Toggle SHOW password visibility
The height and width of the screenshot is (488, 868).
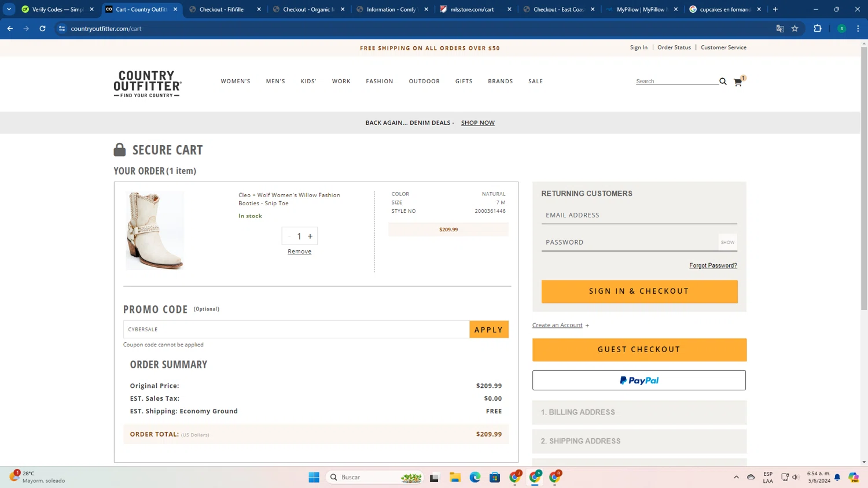(727, 242)
